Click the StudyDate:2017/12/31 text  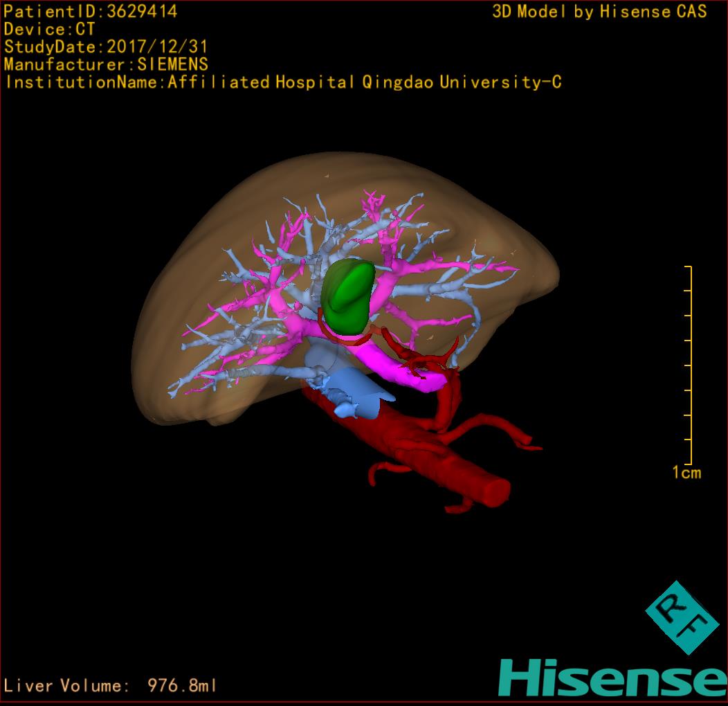click(x=106, y=48)
